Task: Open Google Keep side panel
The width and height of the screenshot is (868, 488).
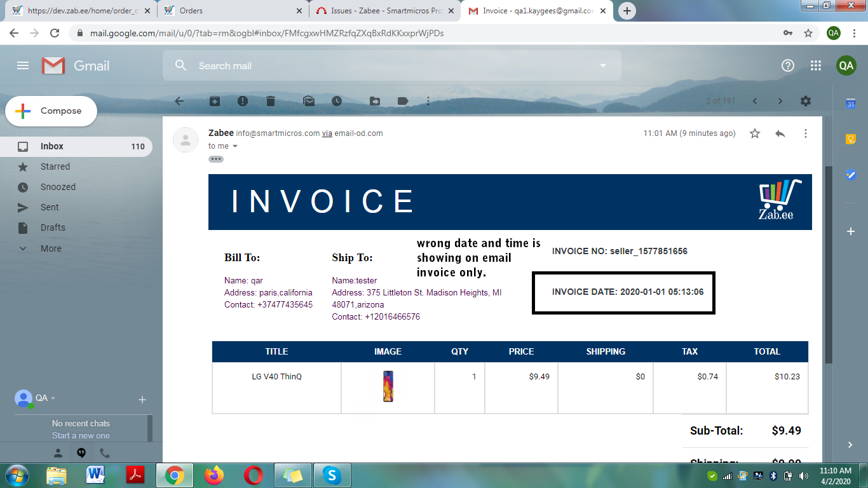Action: coord(851,139)
